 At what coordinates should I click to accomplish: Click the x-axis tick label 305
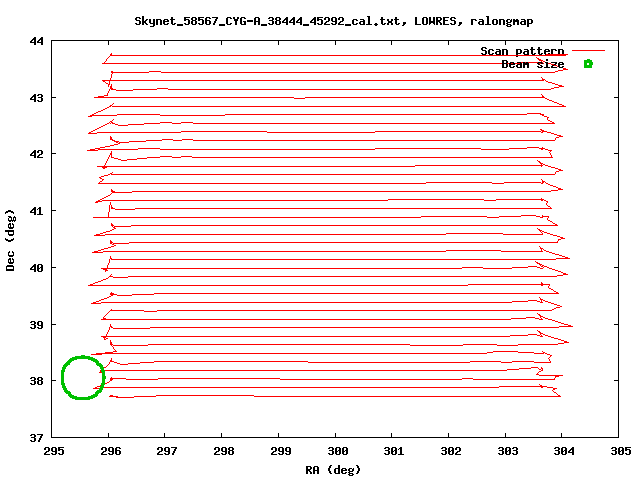click(x=621, y=451)
